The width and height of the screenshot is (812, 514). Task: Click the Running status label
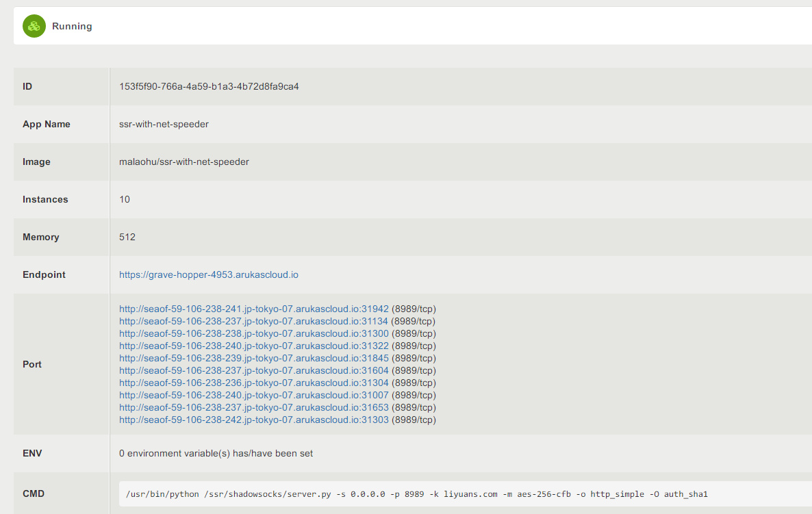[72, 26]
